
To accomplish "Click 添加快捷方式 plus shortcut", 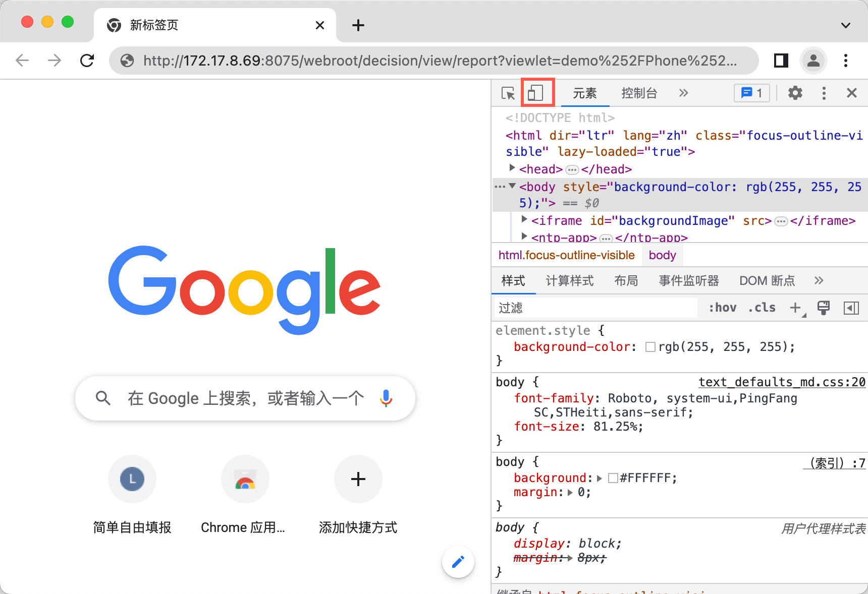I will [358, 494].
